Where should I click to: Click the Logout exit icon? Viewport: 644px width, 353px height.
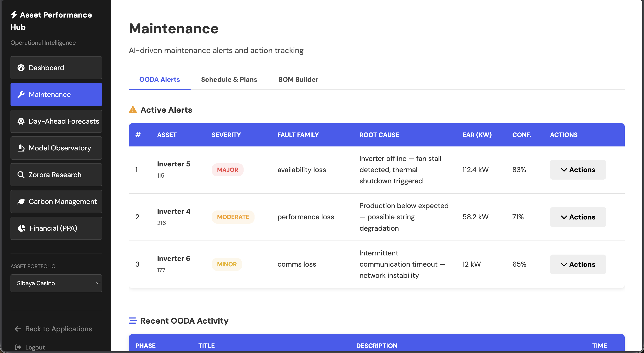18,347
